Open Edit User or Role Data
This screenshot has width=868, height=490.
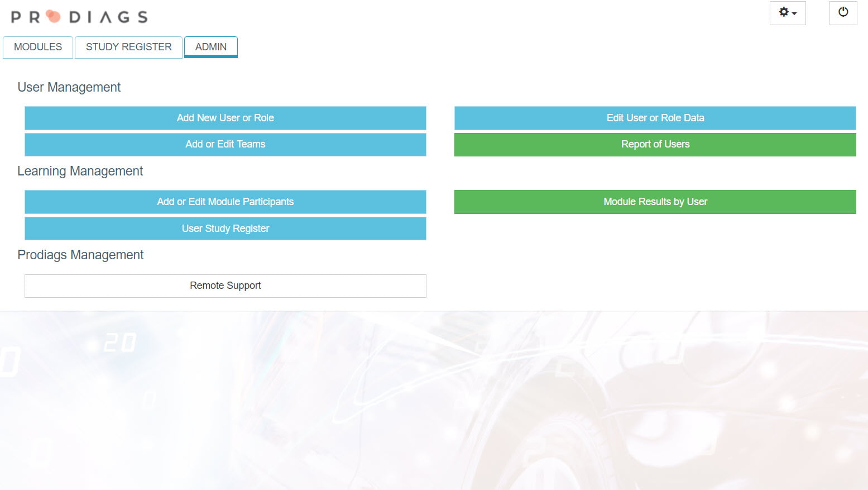click(655, 118)
